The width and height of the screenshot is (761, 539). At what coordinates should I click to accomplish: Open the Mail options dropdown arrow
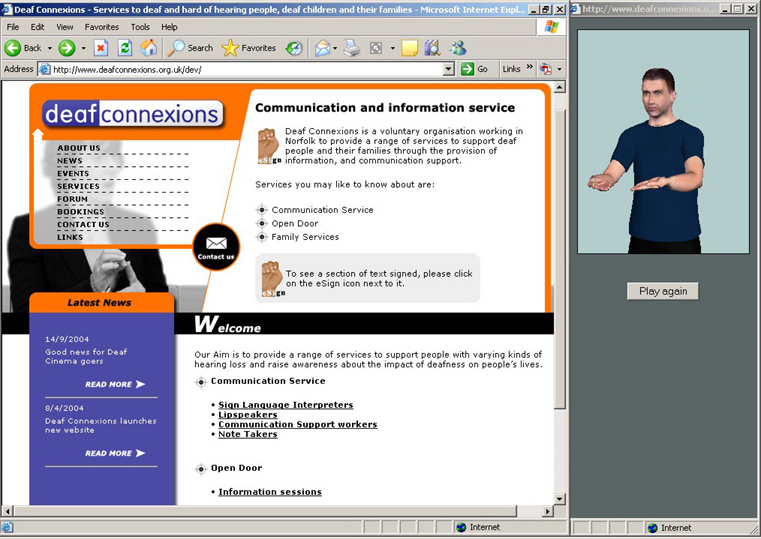[335, 48]
